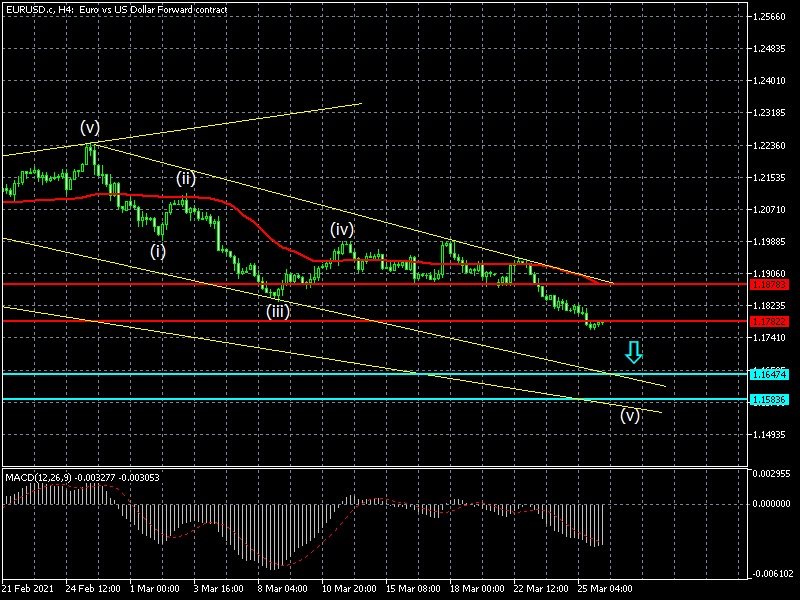This screenshot has width=800, height=600.
Task: Click the red 1.18783 price tag
Action: (768, 285)
